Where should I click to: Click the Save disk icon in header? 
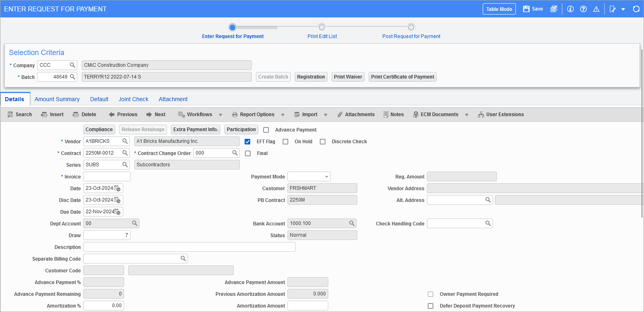point(526,9)
